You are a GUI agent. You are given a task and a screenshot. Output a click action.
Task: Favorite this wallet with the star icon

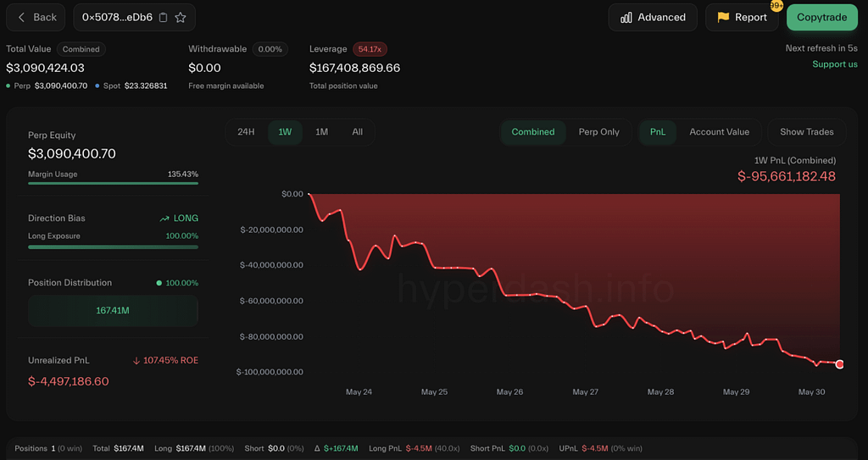coord(181,17)
